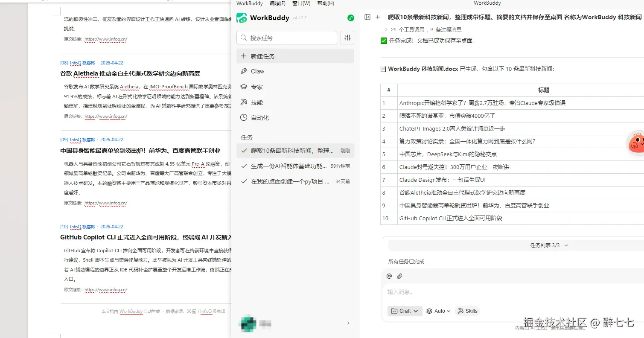Click the @ mention icon

pos(389,276)
